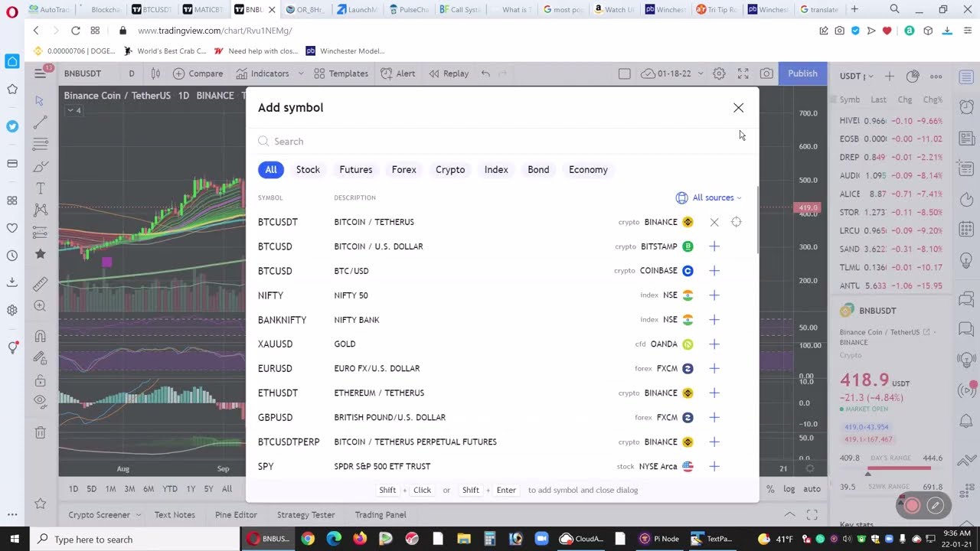The width and height of the screenshot is (980, 551).
Task: Open the 01-18-22 layout dropdown
Action: [672, 73]
